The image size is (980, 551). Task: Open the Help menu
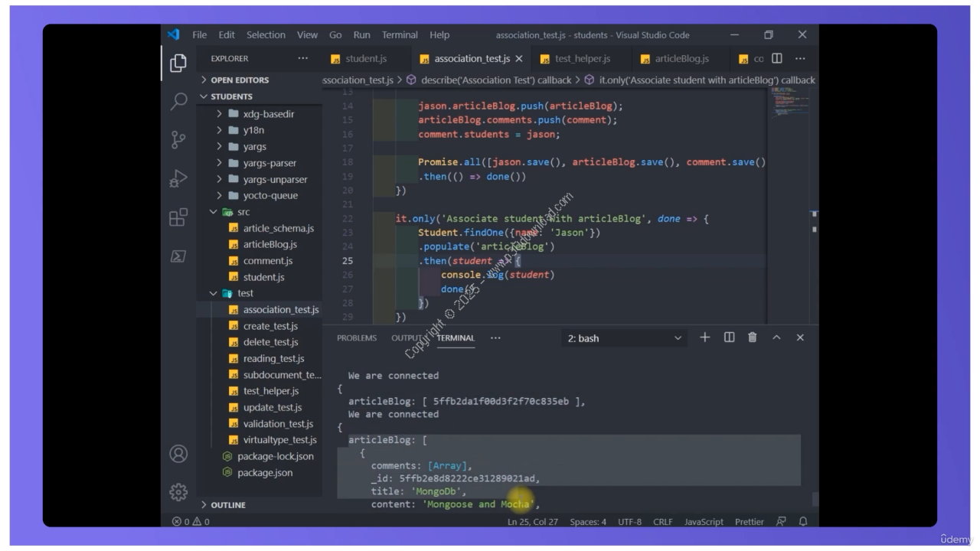439,34
